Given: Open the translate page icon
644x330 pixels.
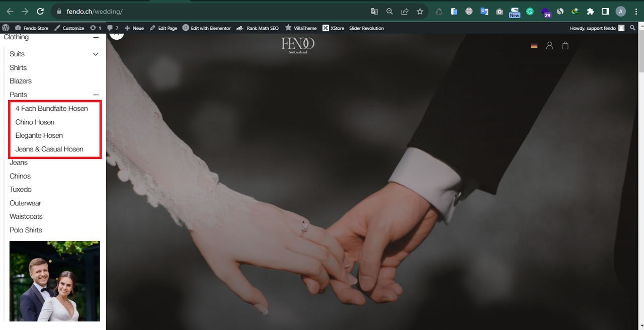Looking at the screenshot, I should (374, 11).
